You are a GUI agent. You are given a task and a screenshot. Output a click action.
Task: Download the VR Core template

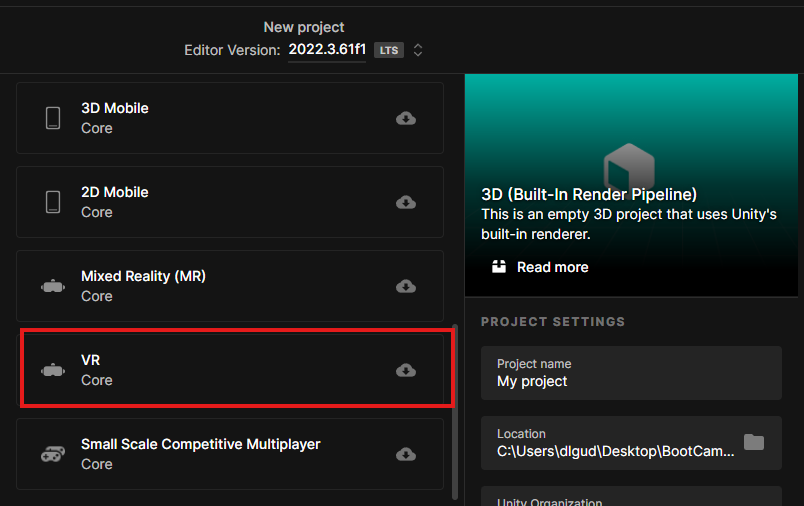point(406,370)
